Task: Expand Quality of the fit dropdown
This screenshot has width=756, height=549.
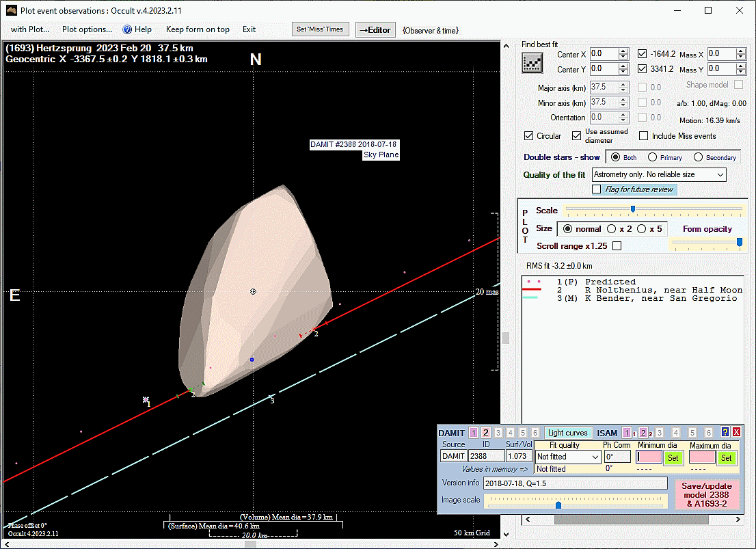Action: (x=720, y=175)
